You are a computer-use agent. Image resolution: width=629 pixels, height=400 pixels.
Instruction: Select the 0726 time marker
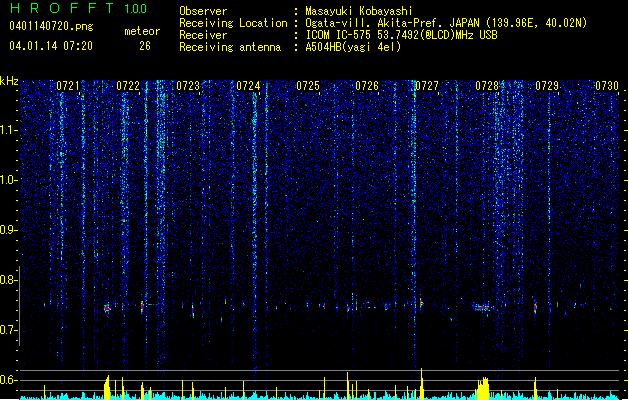pyautogui.click(x=367, y=86)
